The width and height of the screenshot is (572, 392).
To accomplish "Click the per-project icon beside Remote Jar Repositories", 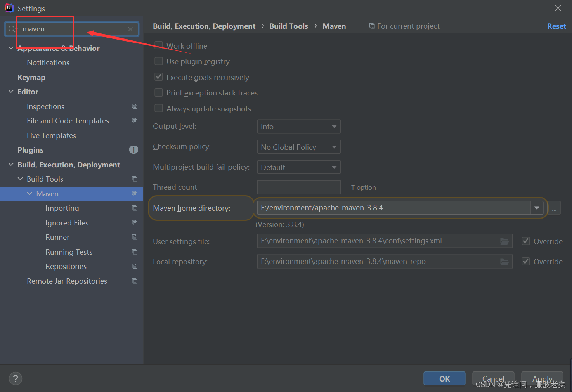I will click(x=134, y=281).
